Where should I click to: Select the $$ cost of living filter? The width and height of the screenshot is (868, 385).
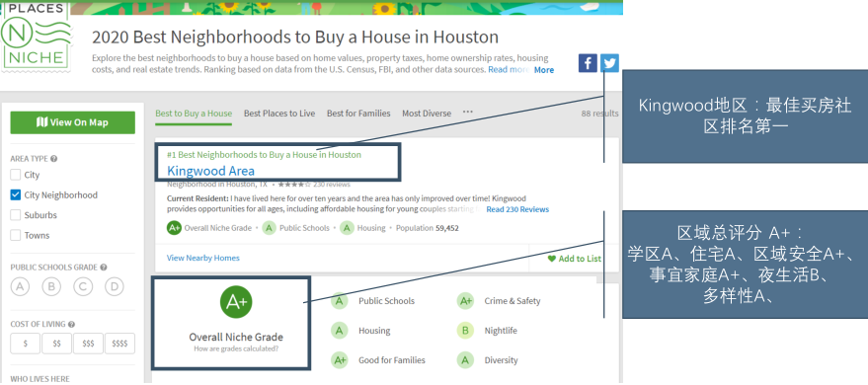56,344
